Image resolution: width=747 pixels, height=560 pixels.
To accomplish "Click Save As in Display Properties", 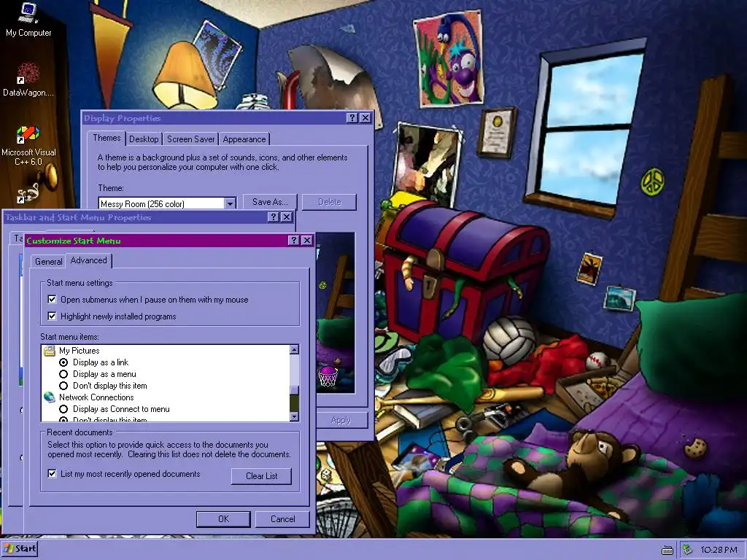I will coord(270,202).
